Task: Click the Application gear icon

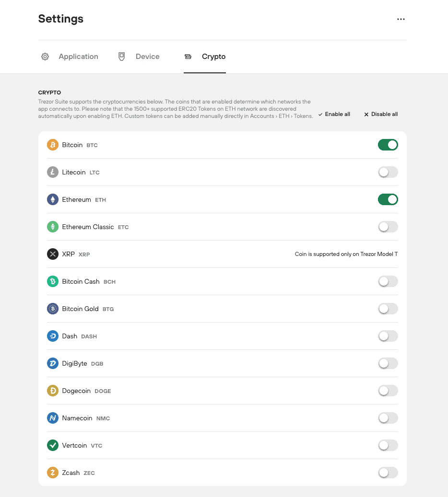Action: 45,57
